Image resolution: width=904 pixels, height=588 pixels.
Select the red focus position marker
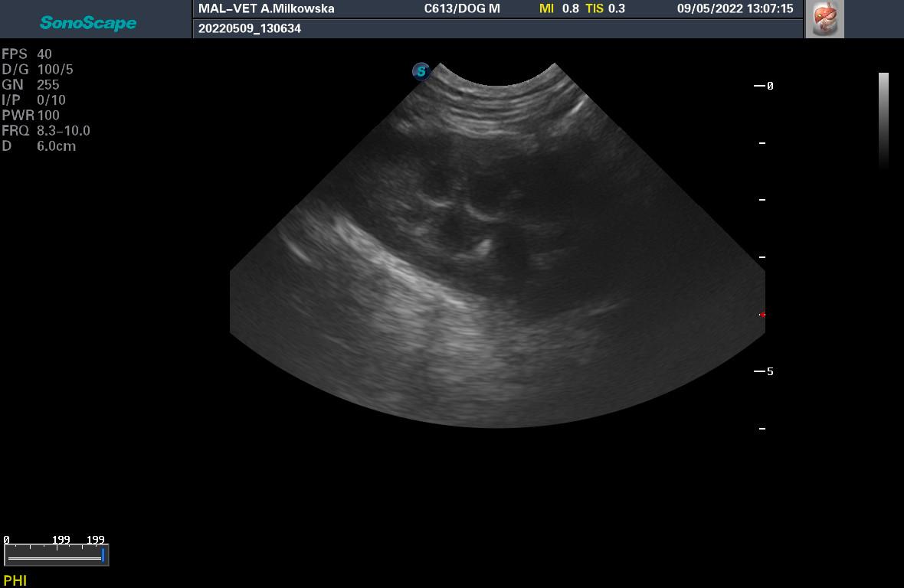point(762,315)
